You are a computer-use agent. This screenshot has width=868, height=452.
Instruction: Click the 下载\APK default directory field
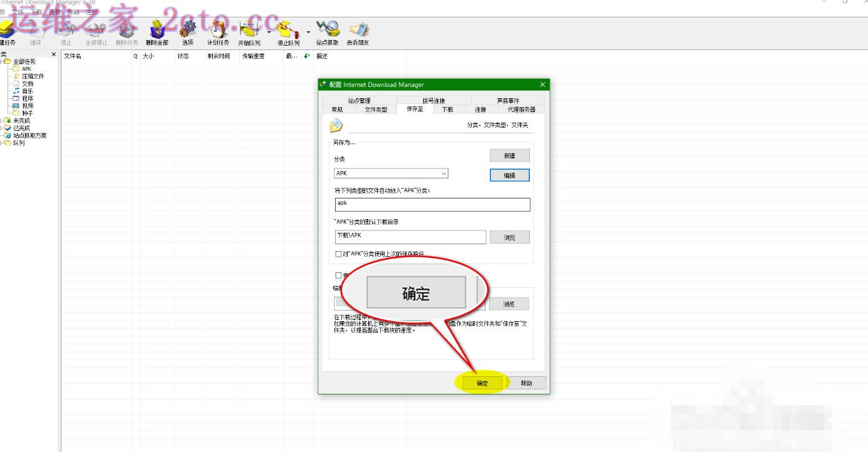pyautogui.click(x=410, y=237)
